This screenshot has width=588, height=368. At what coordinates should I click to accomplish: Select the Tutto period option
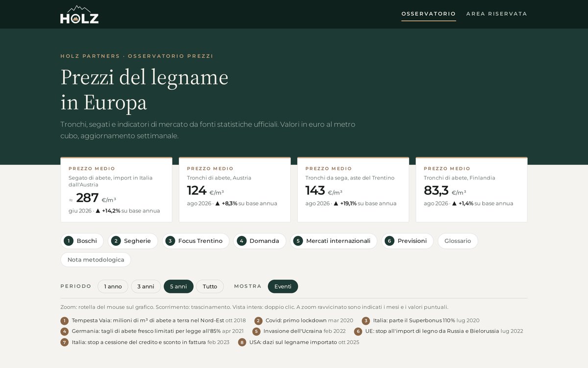210,287
